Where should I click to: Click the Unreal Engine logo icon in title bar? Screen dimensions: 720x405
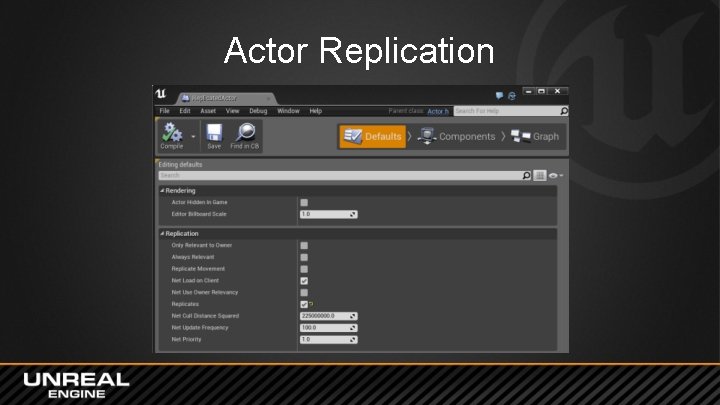click(161, 94)
